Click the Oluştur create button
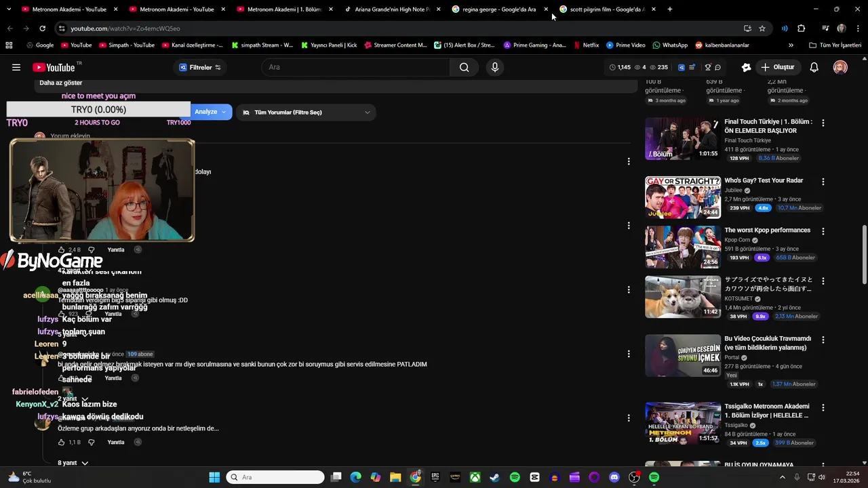Viewport: 868px width, 488px height. coord(777,67)
